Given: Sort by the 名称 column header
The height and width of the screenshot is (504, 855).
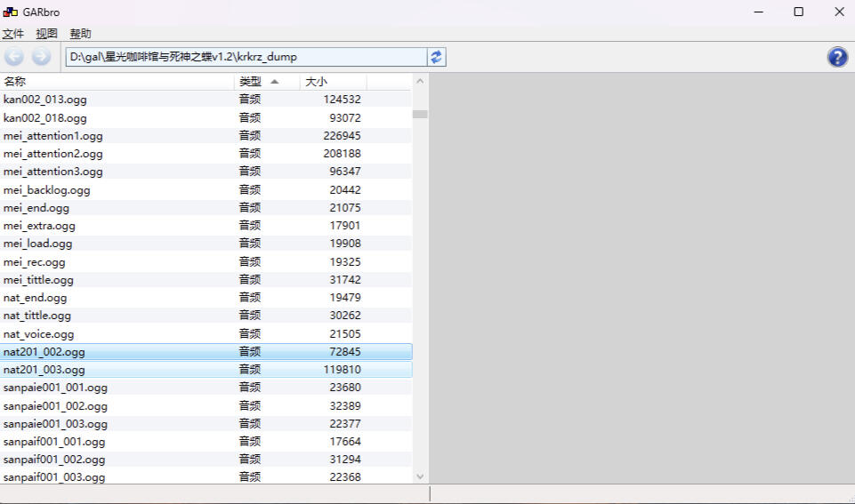Looking at the screenshot, I should pos(117,82).
